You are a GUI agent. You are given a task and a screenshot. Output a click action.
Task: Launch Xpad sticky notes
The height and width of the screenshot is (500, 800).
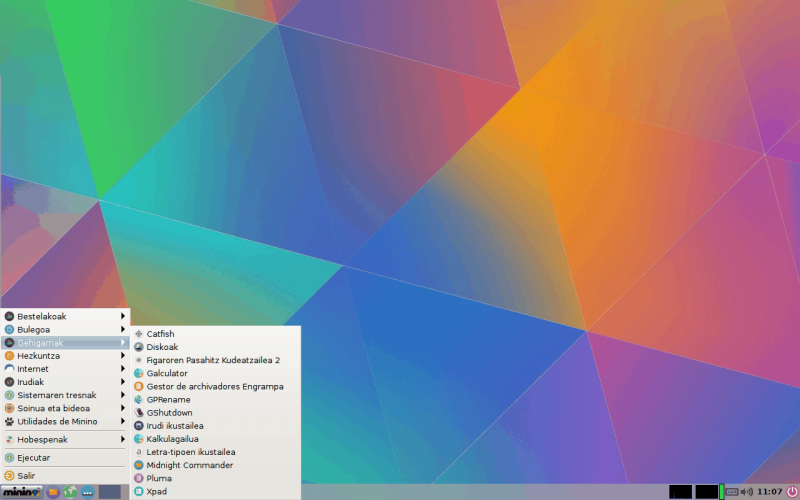[x=215, y=491]
